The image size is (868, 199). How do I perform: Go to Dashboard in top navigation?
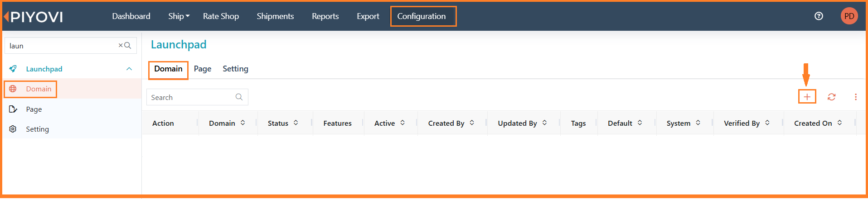(131, 16)
